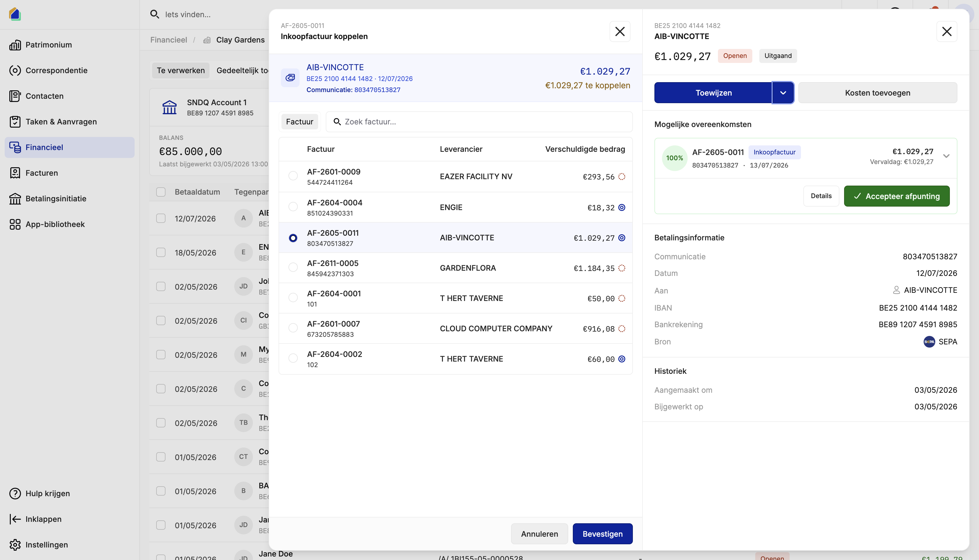Viewport: 979px width, 560px height.
Task: Click Kosten toevoegen button
Action: [x=878, y=93]
